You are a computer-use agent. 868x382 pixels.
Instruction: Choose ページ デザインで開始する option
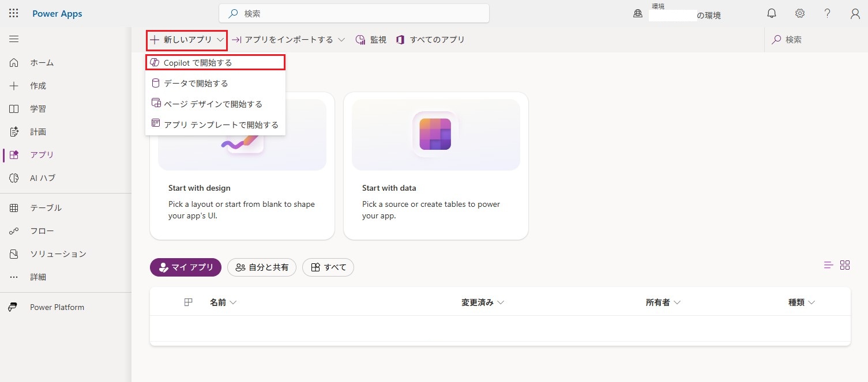point(213,104)
